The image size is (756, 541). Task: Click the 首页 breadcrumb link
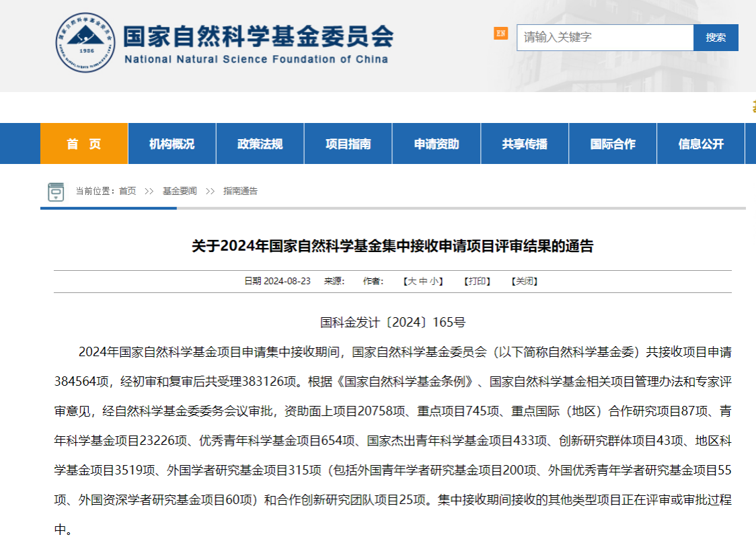pyautogui.click(x=127, y=192)
